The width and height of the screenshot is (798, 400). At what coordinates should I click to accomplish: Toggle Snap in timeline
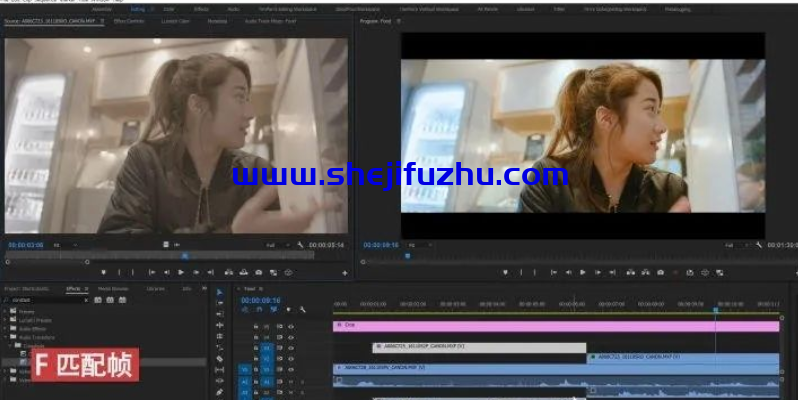click(260, 309)
